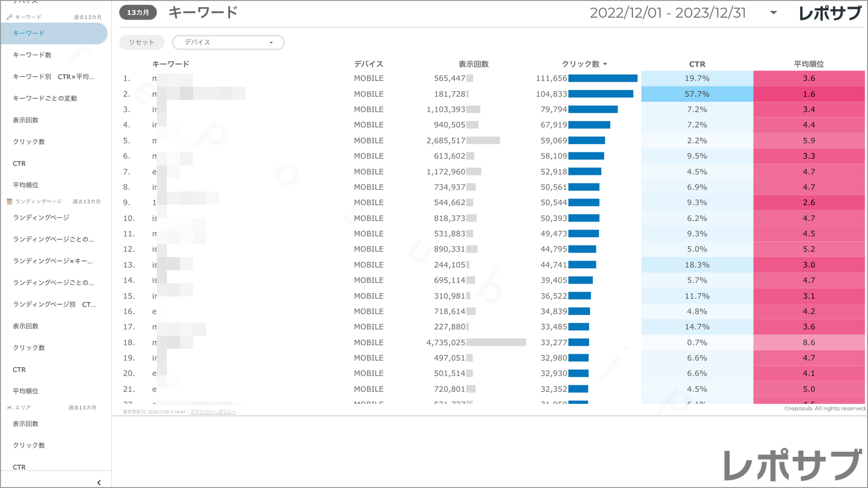Click the highlighted 57.7% CTR cell
The height and width of the screenshot is (488, 868).
[x=697, y=94]
